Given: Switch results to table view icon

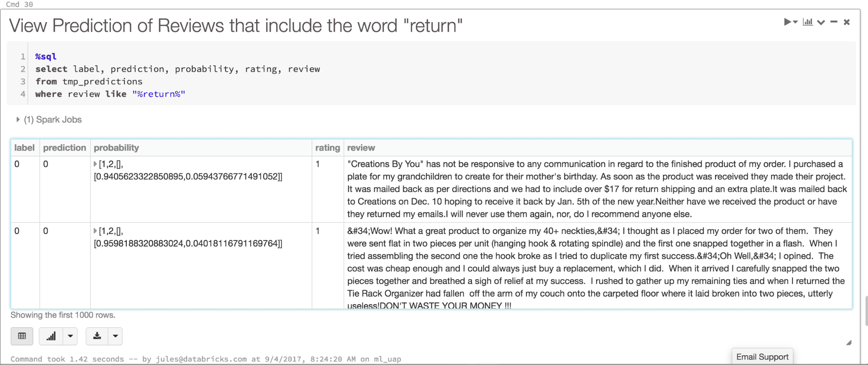Looking at the screenshot, I should [x=22, y=336].
